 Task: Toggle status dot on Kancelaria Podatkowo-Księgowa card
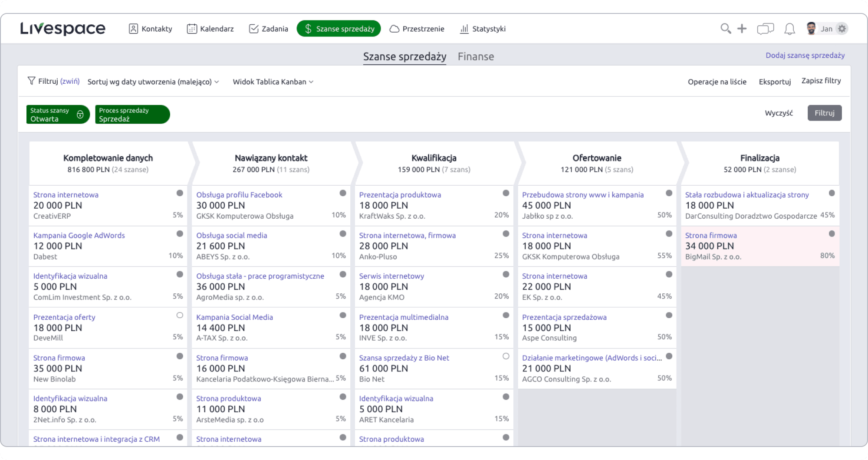(343, 356)
